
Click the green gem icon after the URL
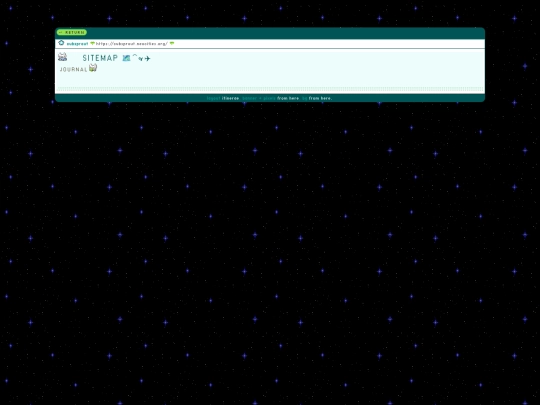tap(172, 43)
